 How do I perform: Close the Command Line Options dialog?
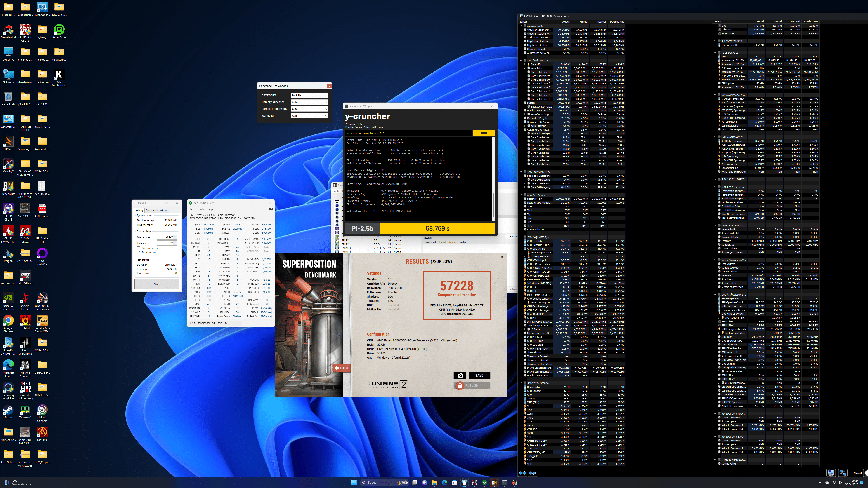[x=329, y=86]
